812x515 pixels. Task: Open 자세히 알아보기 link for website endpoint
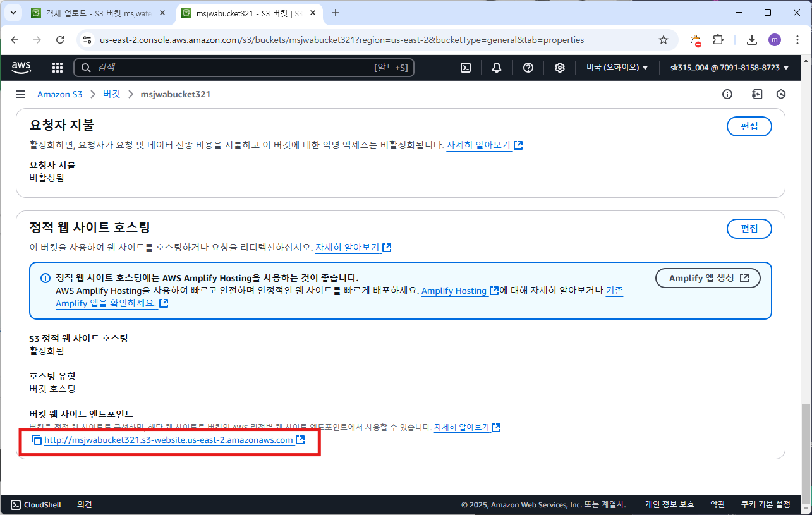pyautogui.click(x=468, y=427)
